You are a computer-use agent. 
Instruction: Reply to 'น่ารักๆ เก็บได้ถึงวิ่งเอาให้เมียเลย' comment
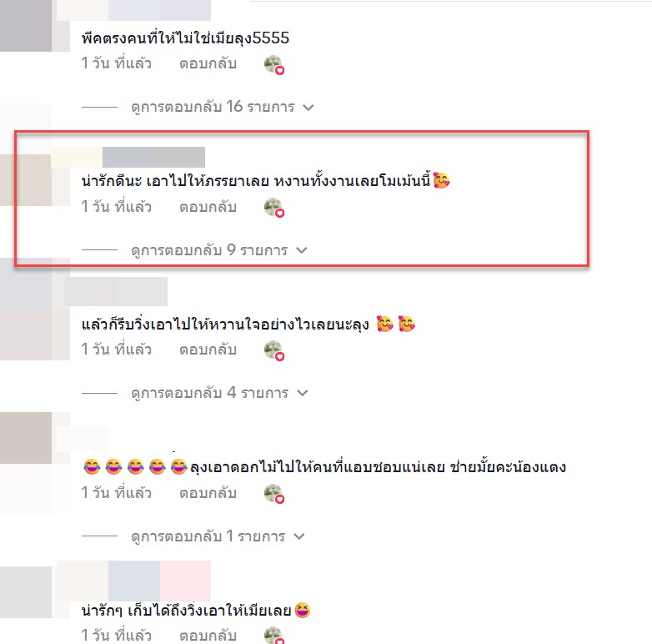(x=208, y=636)
